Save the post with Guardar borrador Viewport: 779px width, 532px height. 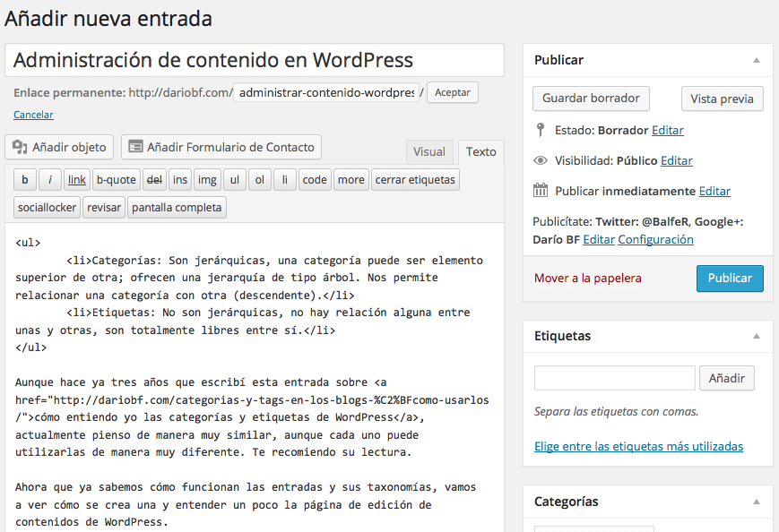pyautogui.click(x=591, y=99)
